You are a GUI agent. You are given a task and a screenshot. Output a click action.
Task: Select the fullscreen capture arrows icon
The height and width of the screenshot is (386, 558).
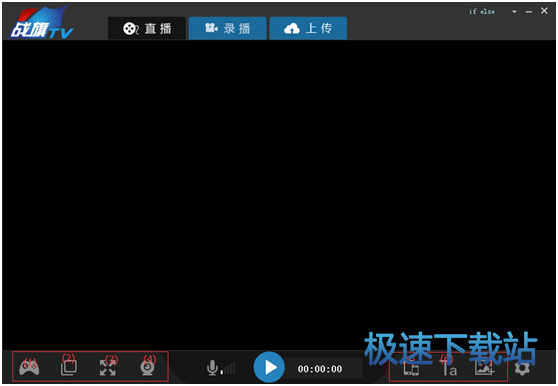(x=107, y=368)
